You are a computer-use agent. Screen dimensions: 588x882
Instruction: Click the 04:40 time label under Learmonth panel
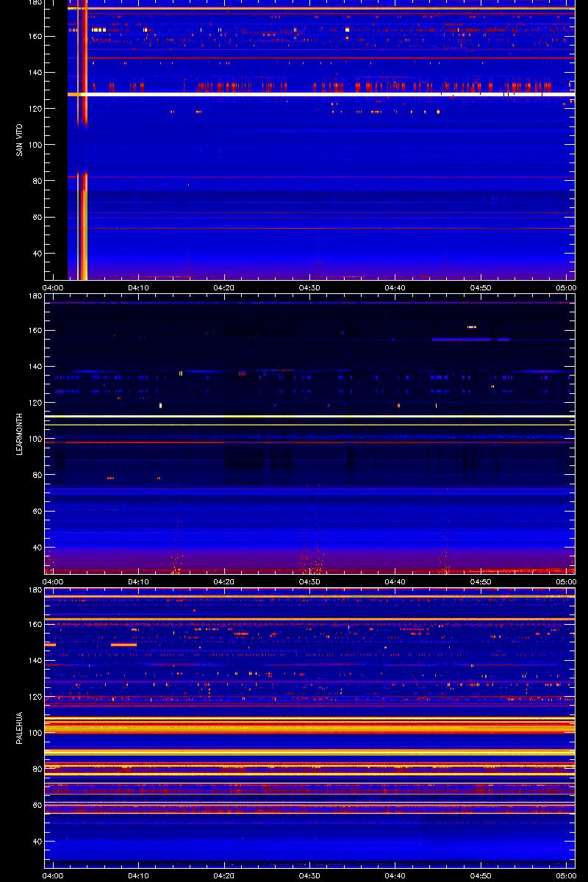[x=395, y=581]
